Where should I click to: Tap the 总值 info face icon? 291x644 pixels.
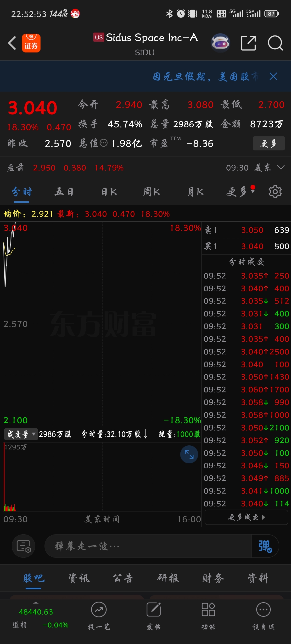(103, 143)
